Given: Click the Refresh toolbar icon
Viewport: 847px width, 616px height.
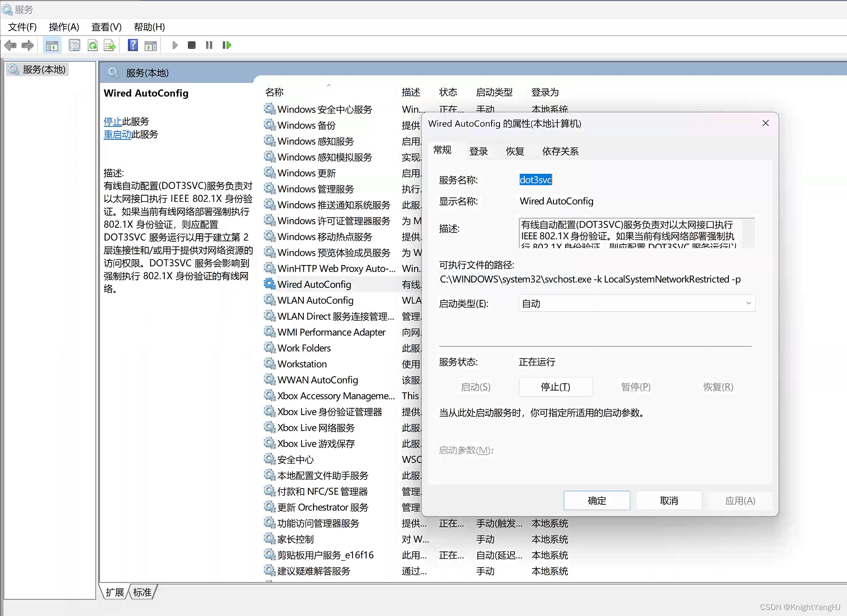Looking at the screenshot, I should click(93, 45).
